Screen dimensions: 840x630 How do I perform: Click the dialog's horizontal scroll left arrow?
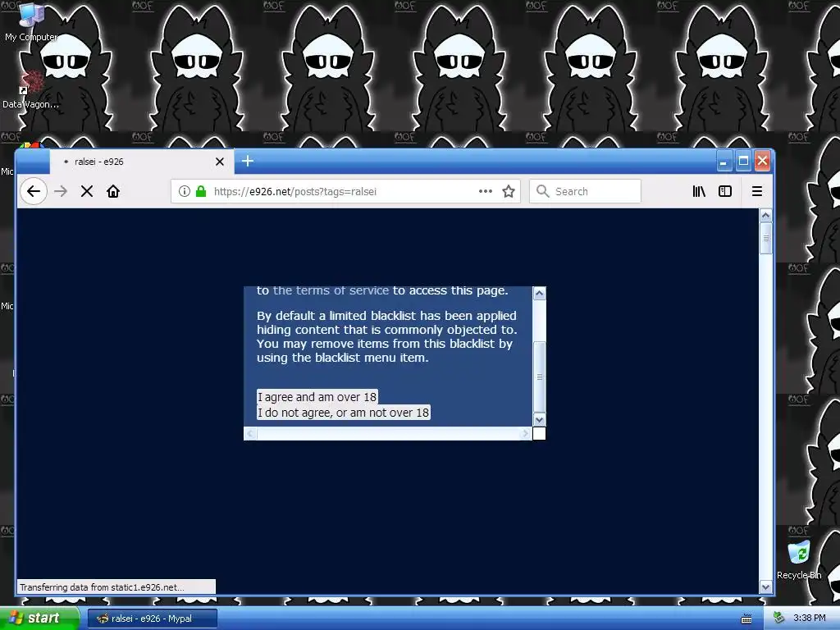pyautogui.click(x=251, y=433)
